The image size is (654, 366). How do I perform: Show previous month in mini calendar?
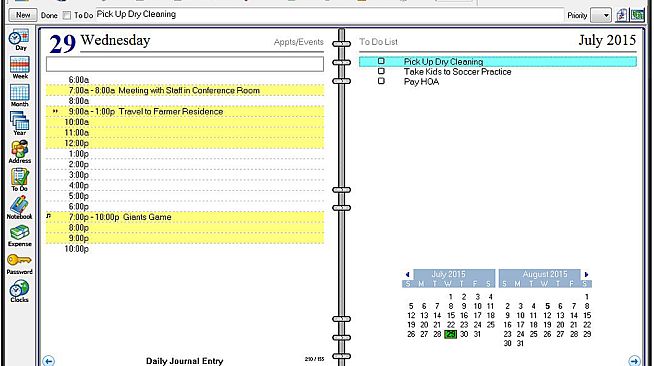point(407,274)
